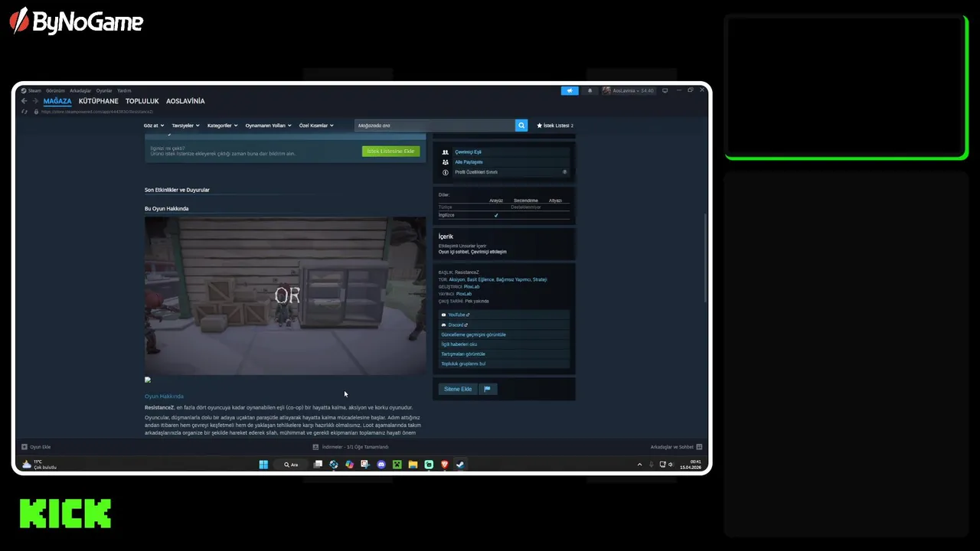
Task: Open the Görünüm menu
Action: point(55,90)
